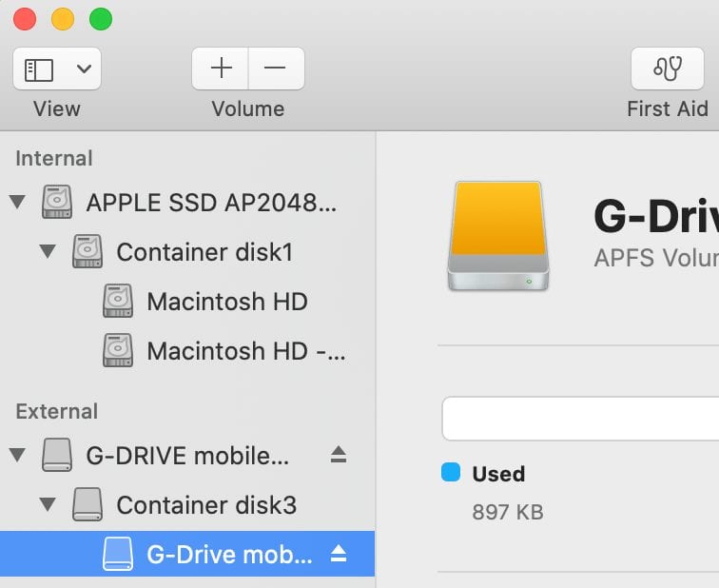719x588 pixels.
Task: Click the add volume plus button
Action: (221, 69)
